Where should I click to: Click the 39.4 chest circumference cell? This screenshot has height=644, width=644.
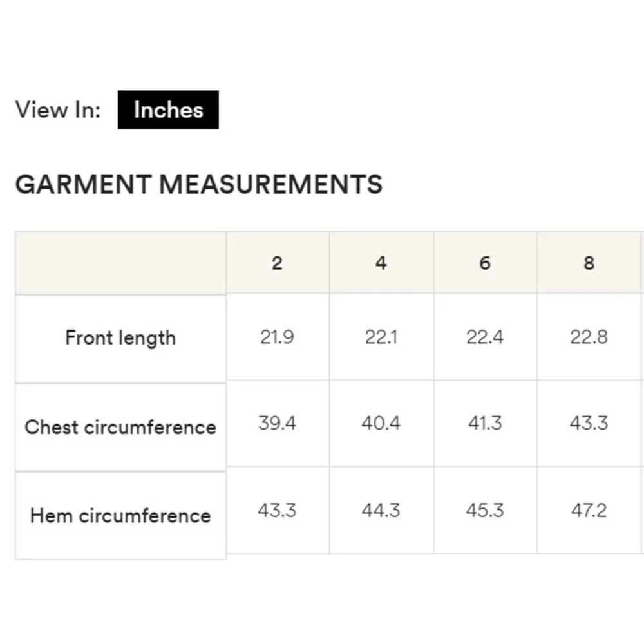[x=277, y=423]
